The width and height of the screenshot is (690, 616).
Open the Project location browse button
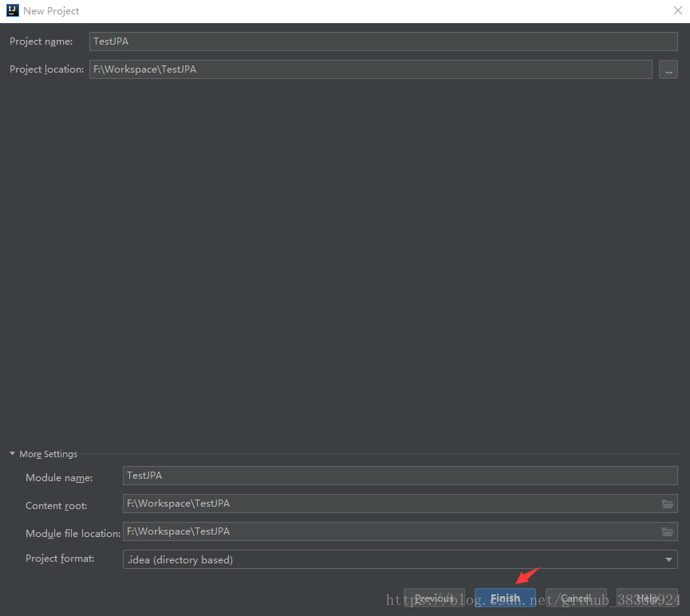tap(668, 69)
